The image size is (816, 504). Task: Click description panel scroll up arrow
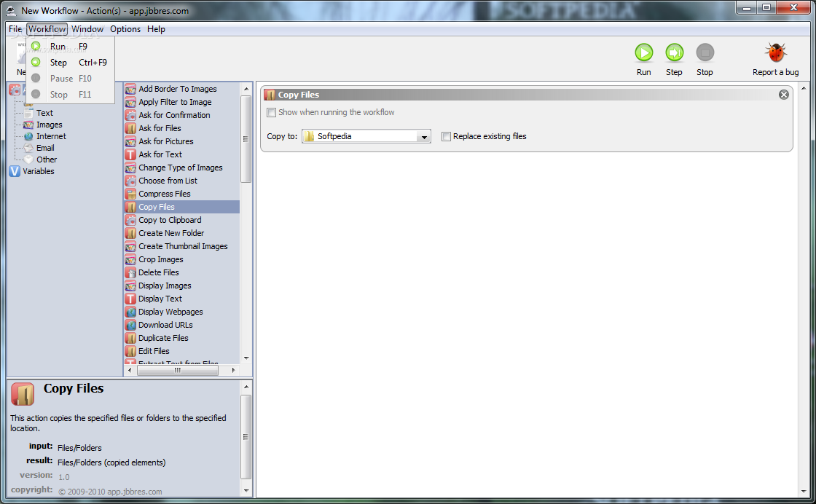tap(247, 387)
